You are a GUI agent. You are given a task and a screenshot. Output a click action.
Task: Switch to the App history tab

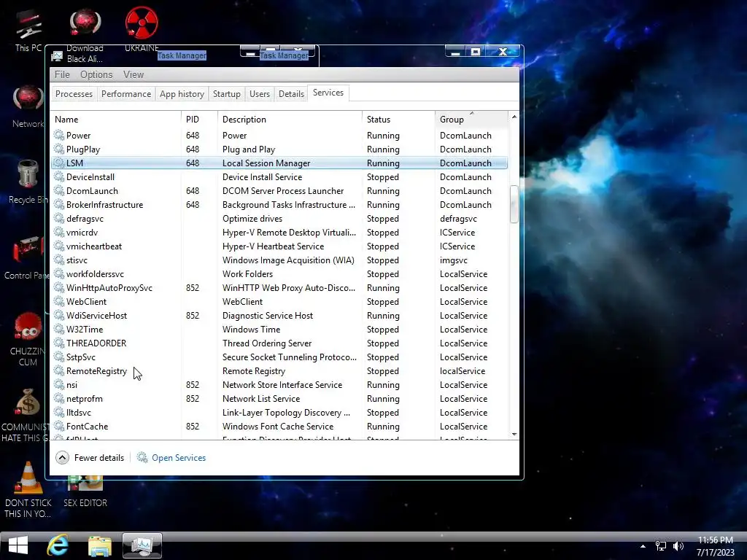point(182,94)
